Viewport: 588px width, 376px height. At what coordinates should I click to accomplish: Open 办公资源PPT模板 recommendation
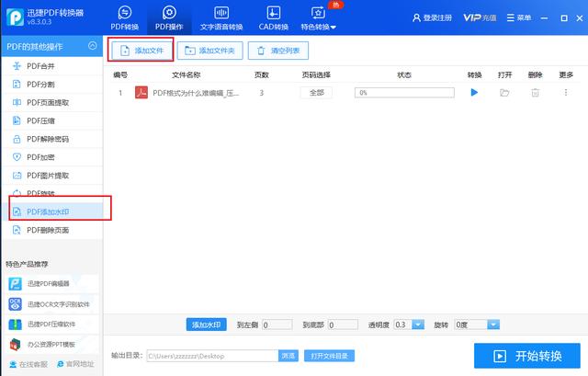pyautogui.click(x=51, y=344)
